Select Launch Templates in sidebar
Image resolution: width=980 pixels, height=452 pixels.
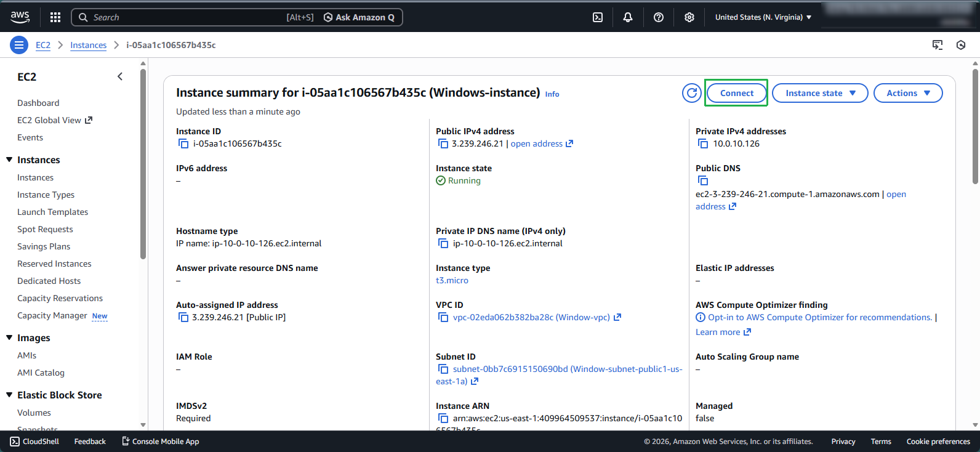(52, 212)
